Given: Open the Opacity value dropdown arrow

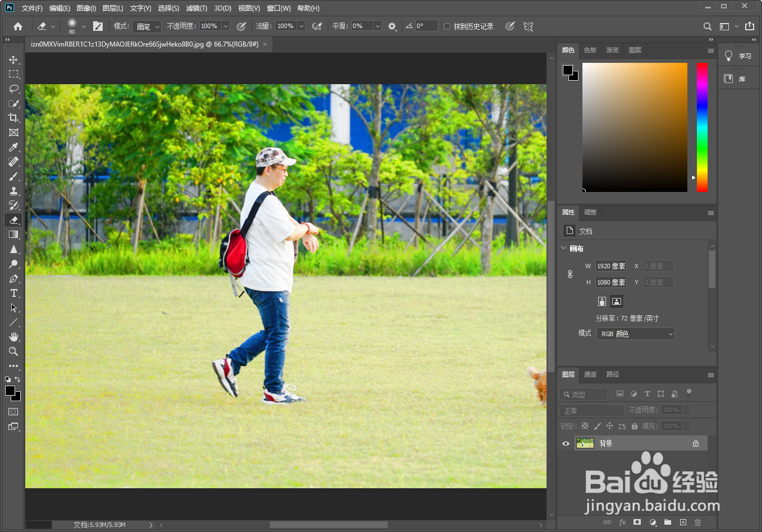Looking at the screenshot, I should [x=226, y=26].
